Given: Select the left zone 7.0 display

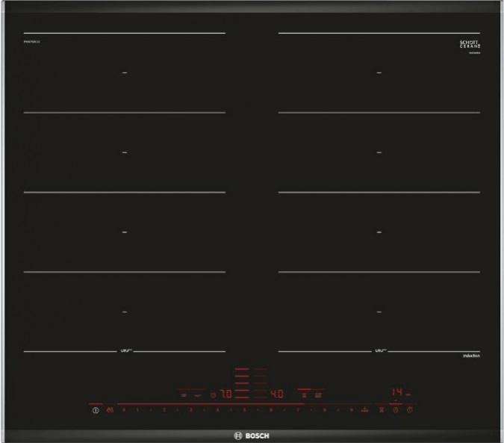Looking at the screenshot, I should tap(225, 394).
